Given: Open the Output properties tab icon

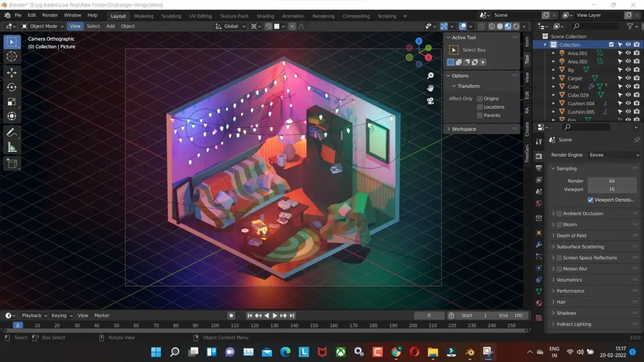Looking at the screenshot, I should 539,168.
